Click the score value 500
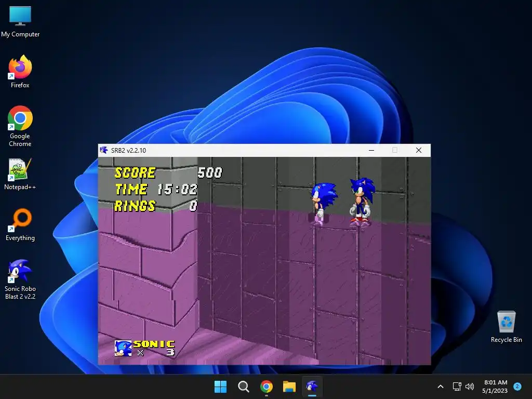This screenshot has height=399, width=532. pos(210,172)
